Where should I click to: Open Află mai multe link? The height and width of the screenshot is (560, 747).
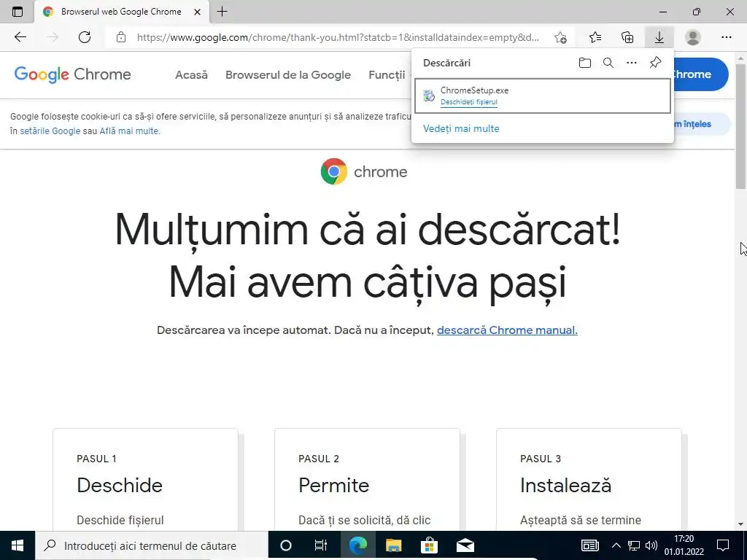(130, 131)
